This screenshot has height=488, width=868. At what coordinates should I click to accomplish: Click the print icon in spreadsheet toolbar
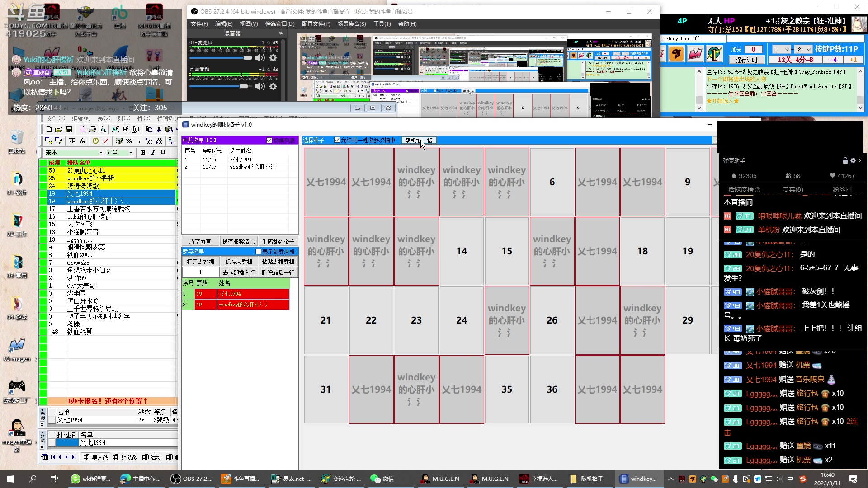coord(92,129)
